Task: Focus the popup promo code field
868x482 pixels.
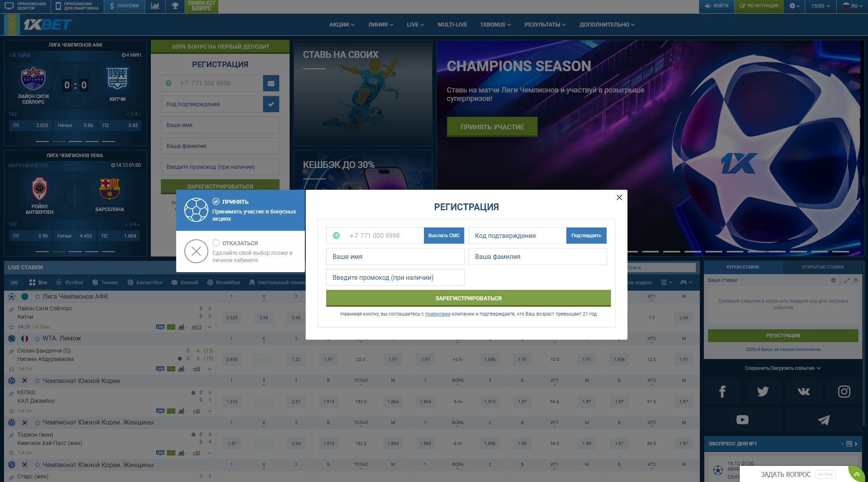Action: pos(395,277)
